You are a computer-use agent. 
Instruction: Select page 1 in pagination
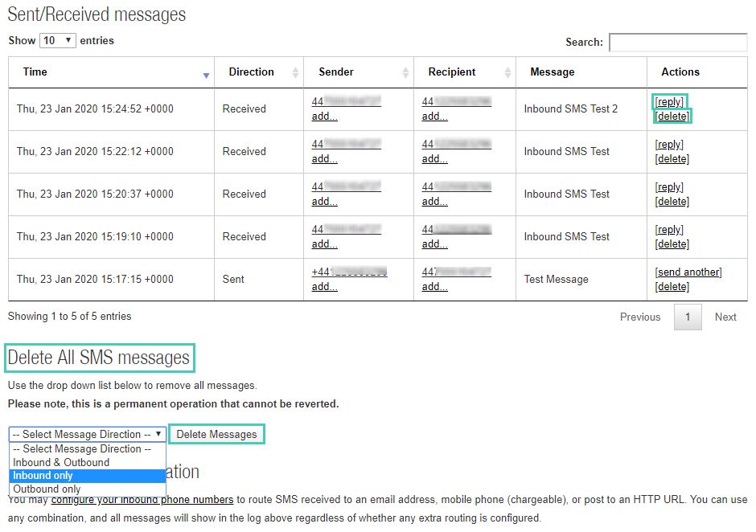point(688,317)
